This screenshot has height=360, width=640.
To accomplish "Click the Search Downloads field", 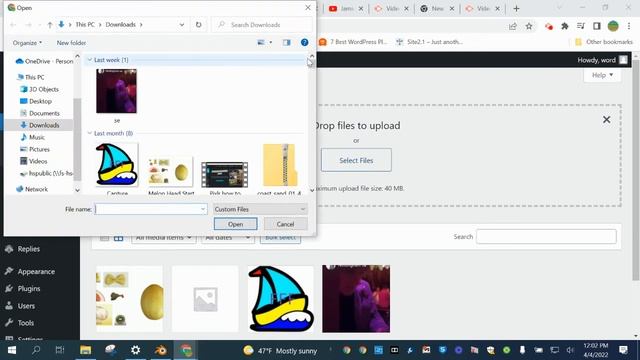I will 262,25.
